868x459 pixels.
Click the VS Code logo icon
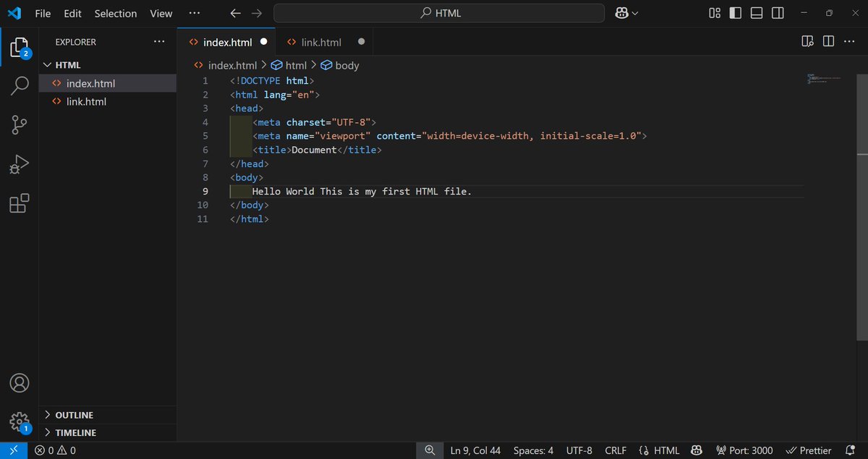pos(14,13)
